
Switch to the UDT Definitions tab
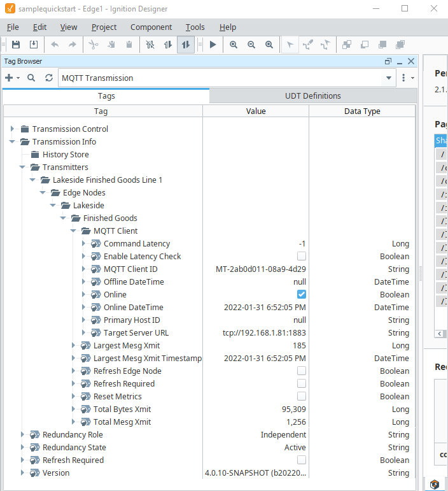pos(313,96)
